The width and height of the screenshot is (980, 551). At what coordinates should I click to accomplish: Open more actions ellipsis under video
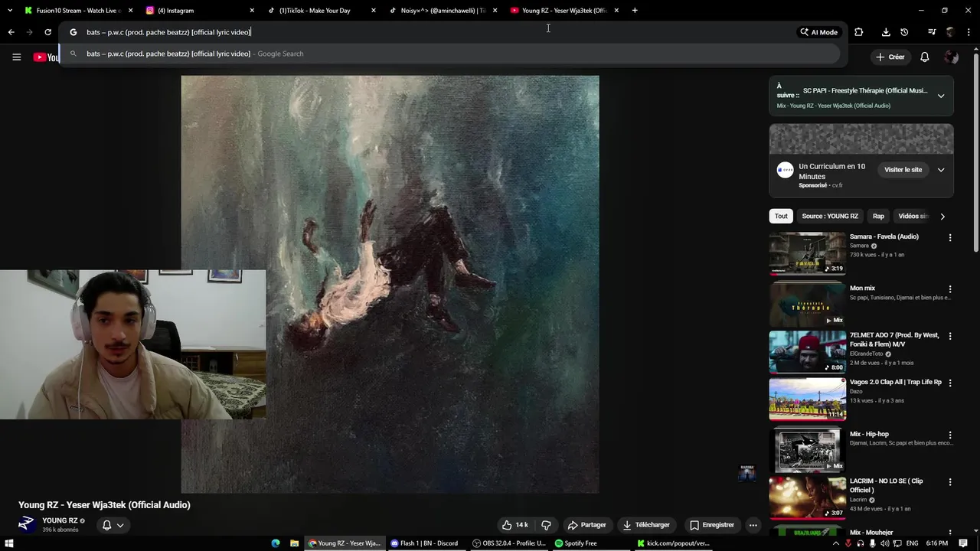(x=753, y=525)
